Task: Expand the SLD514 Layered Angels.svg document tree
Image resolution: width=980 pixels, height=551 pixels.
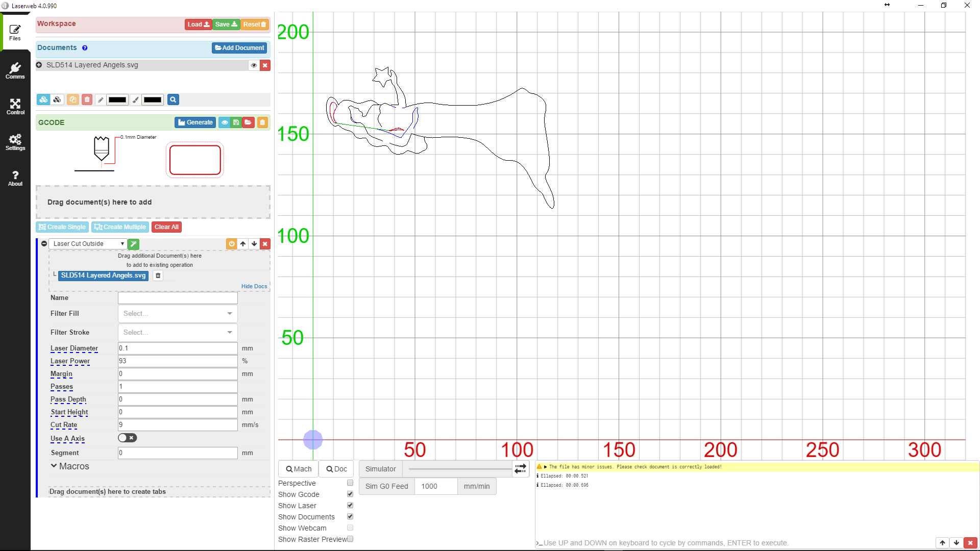Action: pos(39,65)
